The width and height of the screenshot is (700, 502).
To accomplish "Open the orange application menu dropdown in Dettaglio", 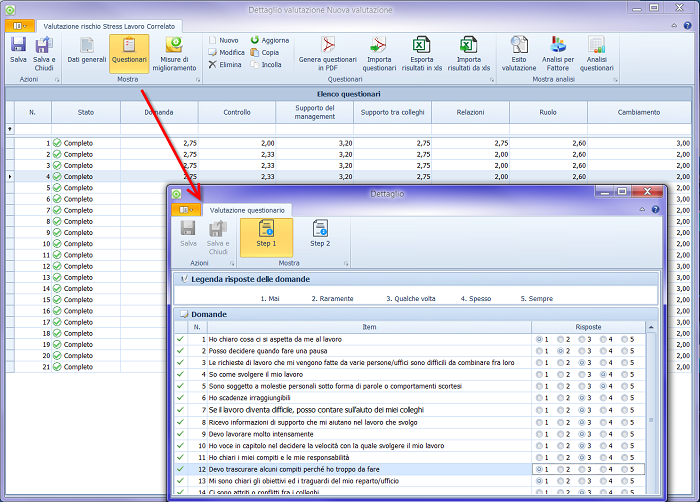I will point(185,210).
